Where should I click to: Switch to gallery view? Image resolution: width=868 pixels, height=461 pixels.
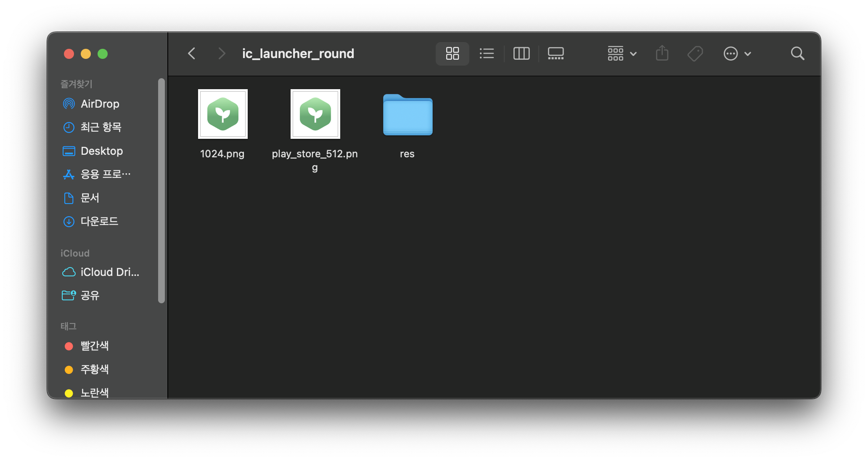click(x=556, y=53)
